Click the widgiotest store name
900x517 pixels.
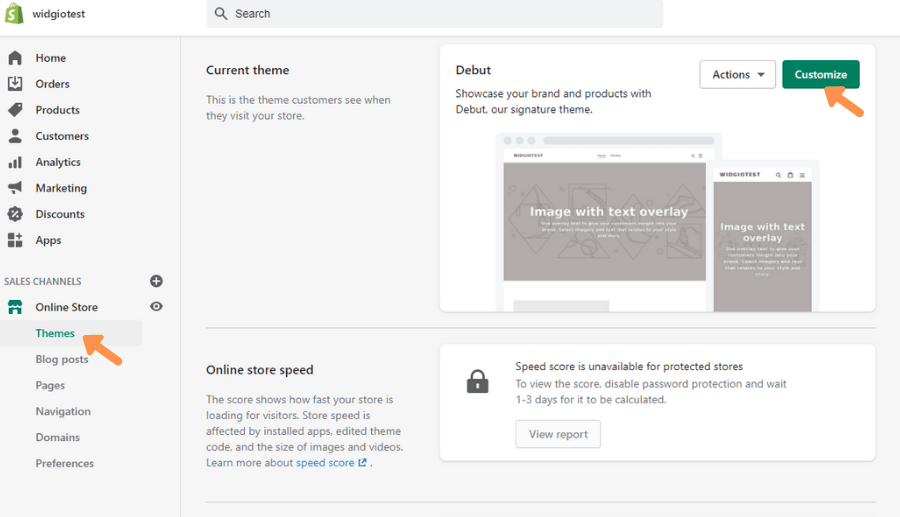[59, 14]
